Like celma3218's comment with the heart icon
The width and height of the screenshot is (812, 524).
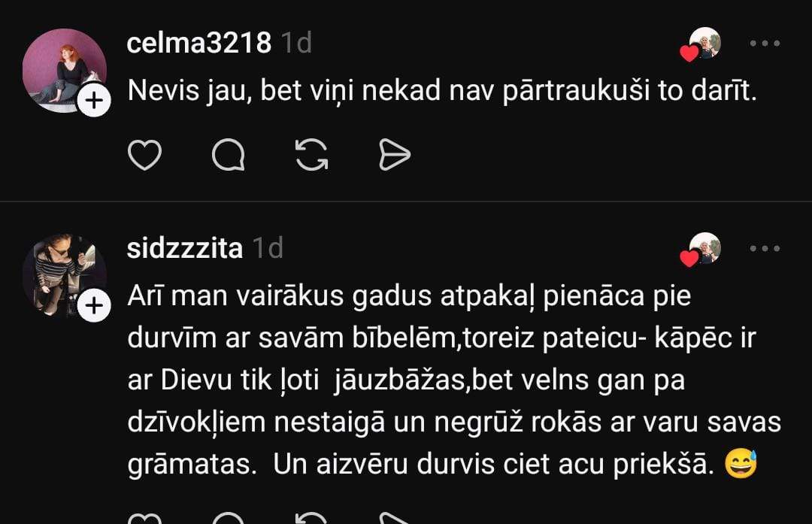pyautogui.click(x=145, y=155)
